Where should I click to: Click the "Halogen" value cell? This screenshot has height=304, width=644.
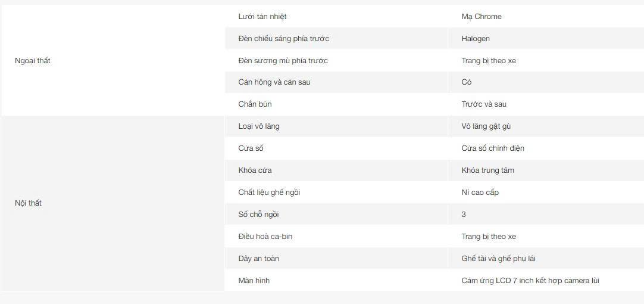pyautogui.click(x=476, y=39)
